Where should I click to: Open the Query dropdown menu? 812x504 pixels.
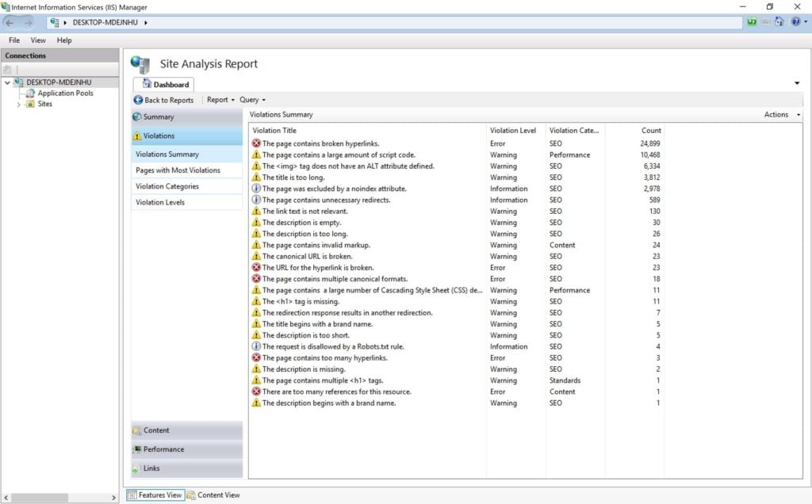[x=252, y=100]
